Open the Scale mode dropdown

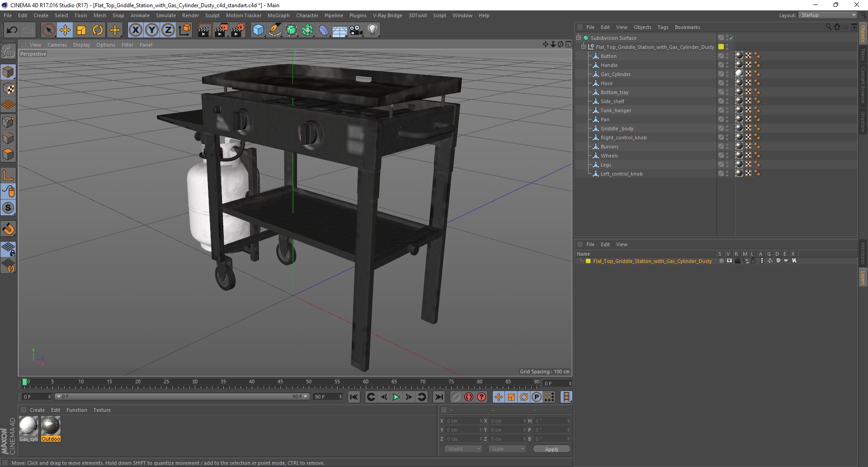(x=507, y=449)
